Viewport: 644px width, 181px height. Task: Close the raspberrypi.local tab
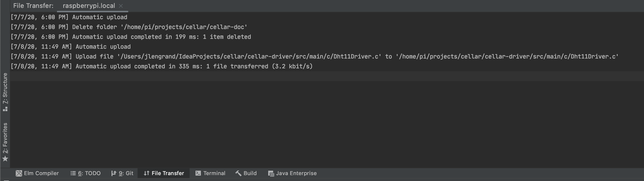(x=121, y=6)
